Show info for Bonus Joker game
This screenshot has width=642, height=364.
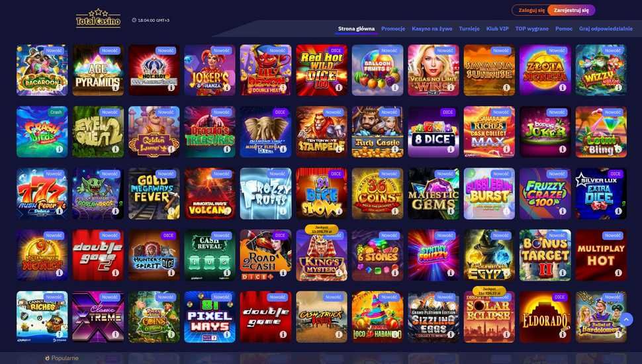point(563,150)
